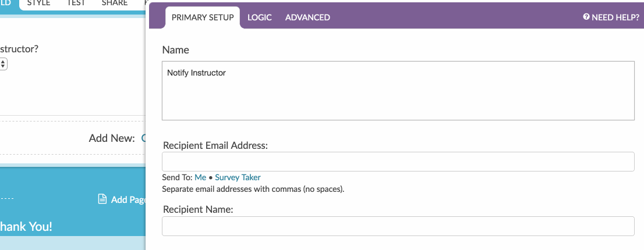644x250 pixels.
Task: Click the Recipient Name label
Action: point(198,209)
